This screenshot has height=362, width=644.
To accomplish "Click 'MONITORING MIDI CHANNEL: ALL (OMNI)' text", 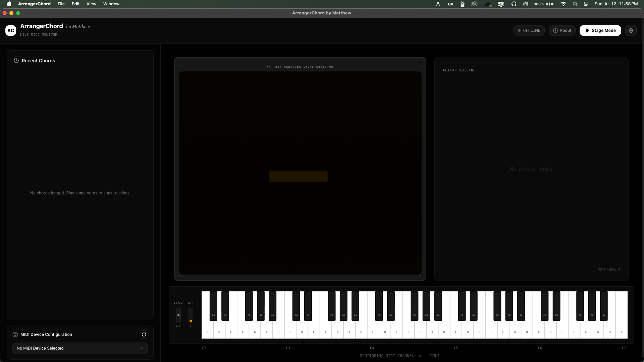I will tap(401, 356).
